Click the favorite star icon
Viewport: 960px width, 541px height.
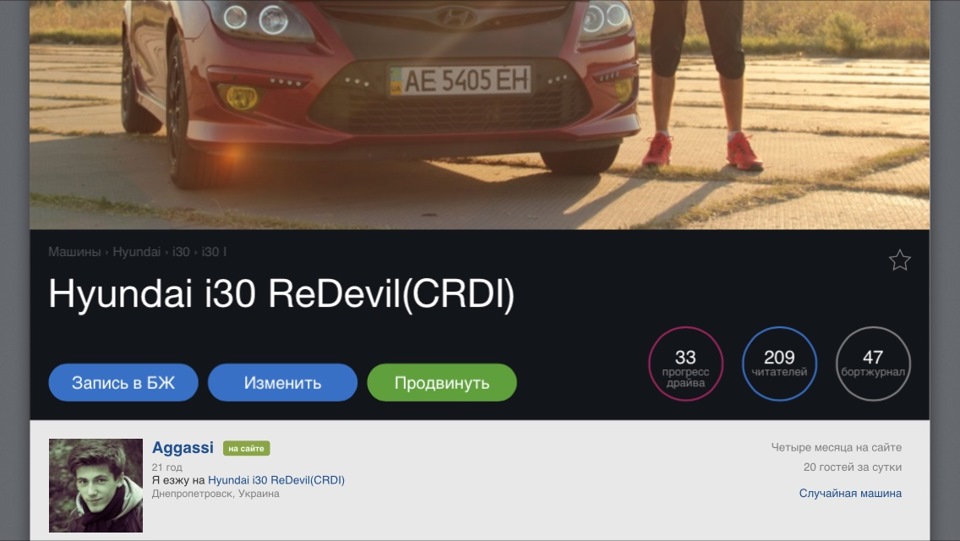click(899, 260)
